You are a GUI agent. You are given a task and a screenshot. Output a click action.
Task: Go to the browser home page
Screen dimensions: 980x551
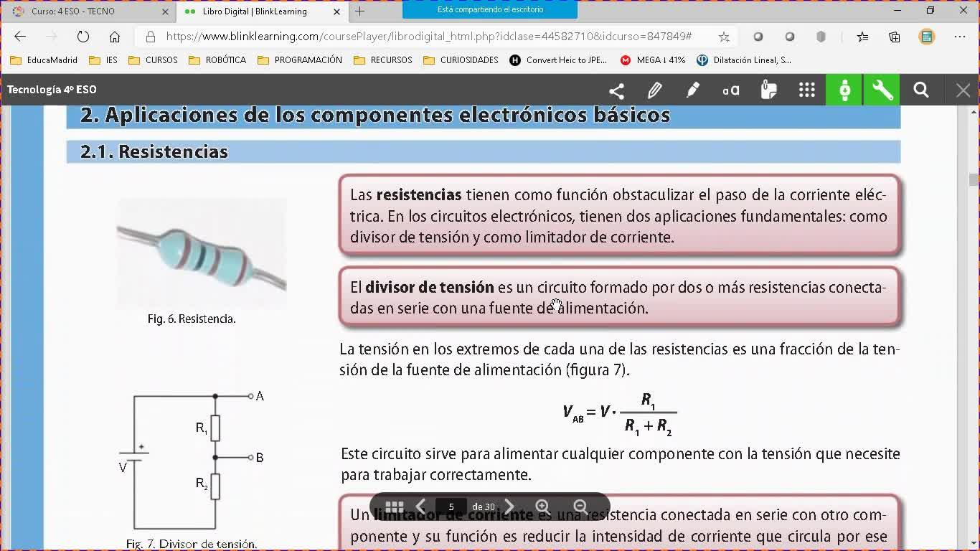tap(115, 37)
